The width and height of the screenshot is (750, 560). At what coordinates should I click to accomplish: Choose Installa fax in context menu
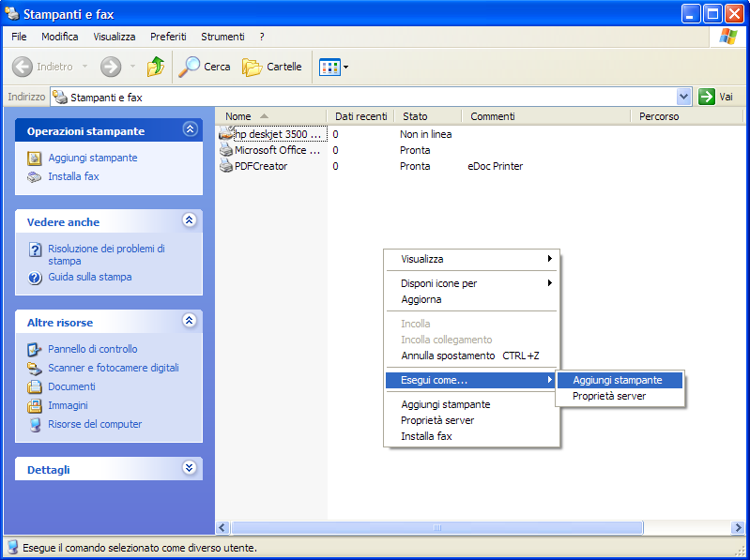click(x=471, y=436)
